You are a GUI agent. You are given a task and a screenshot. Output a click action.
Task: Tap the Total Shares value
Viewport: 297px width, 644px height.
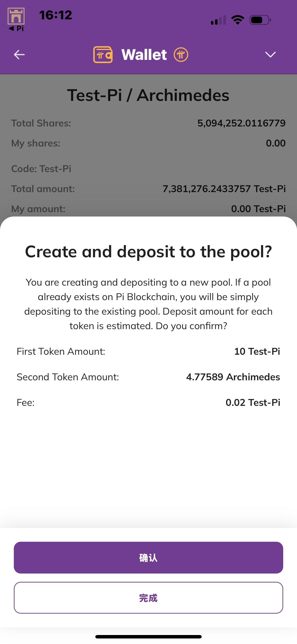tap(241, 123)
